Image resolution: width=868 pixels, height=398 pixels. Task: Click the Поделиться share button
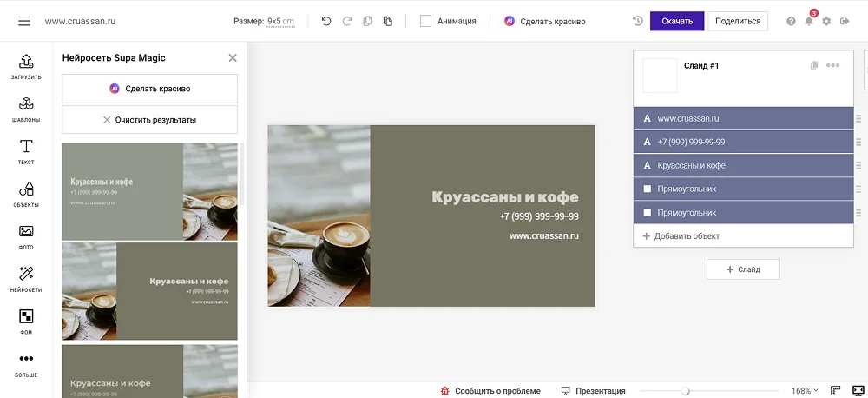pos(738,21)
